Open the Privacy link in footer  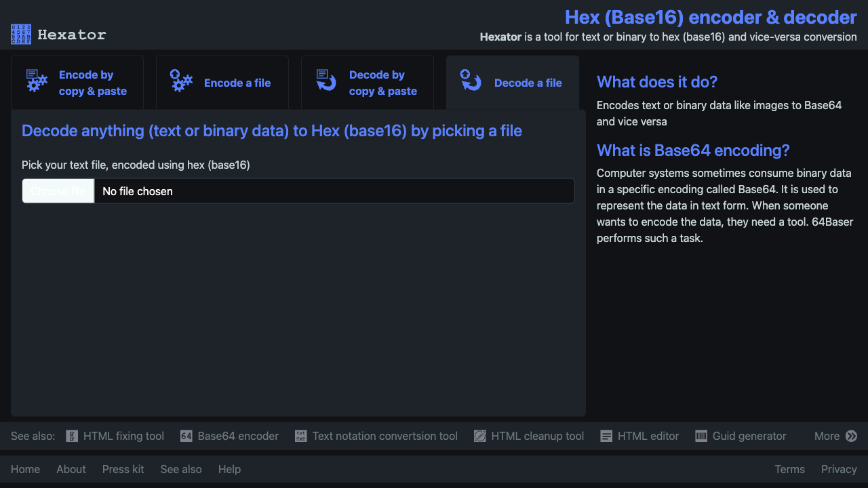click(839, 469)
